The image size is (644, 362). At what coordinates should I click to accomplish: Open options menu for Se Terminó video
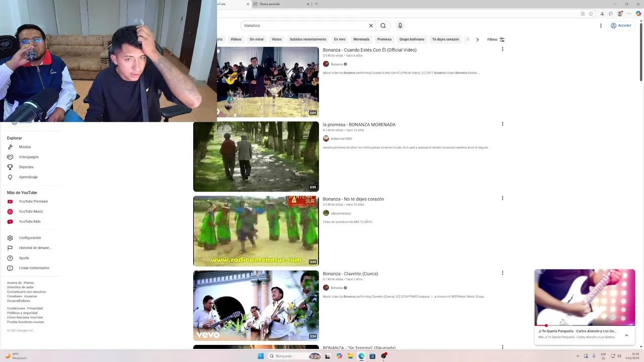[x=502, y=347]
